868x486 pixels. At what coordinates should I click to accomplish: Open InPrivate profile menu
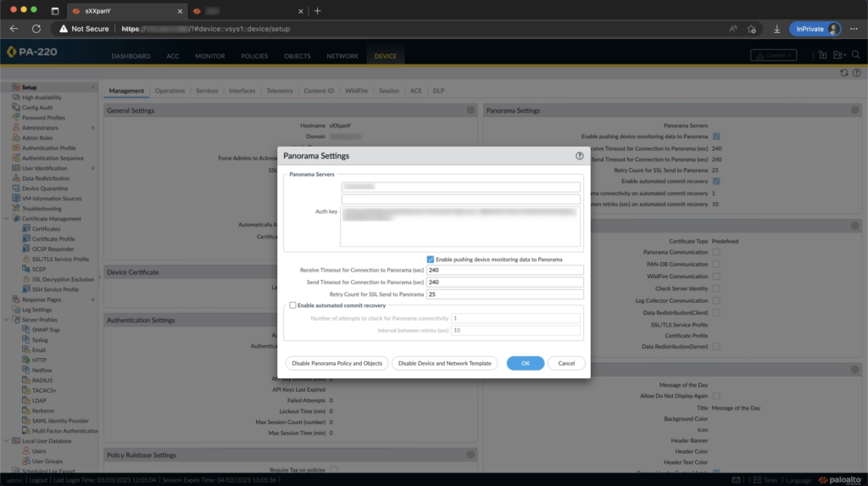[815, 29]
